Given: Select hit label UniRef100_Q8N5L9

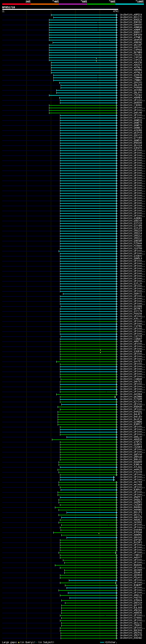Looking at the screenshot, I should 131,259.
